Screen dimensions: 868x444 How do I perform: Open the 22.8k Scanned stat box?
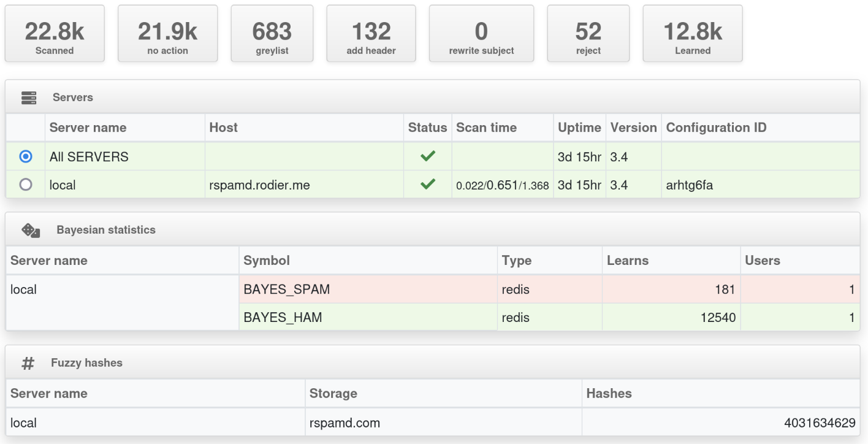(x=55, y=34)
